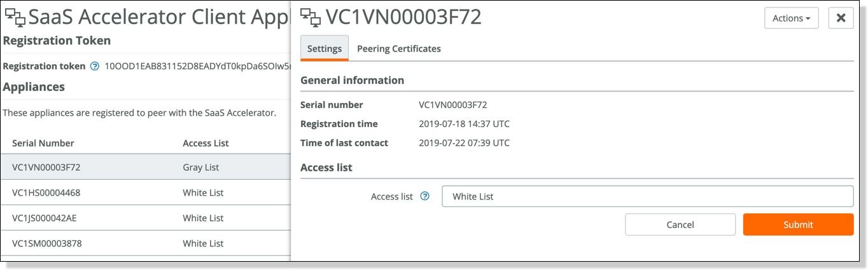This screenshot has width=868, height=270.
Task: Sort by the Serial Number column header
Action: (x=43, y=143)
